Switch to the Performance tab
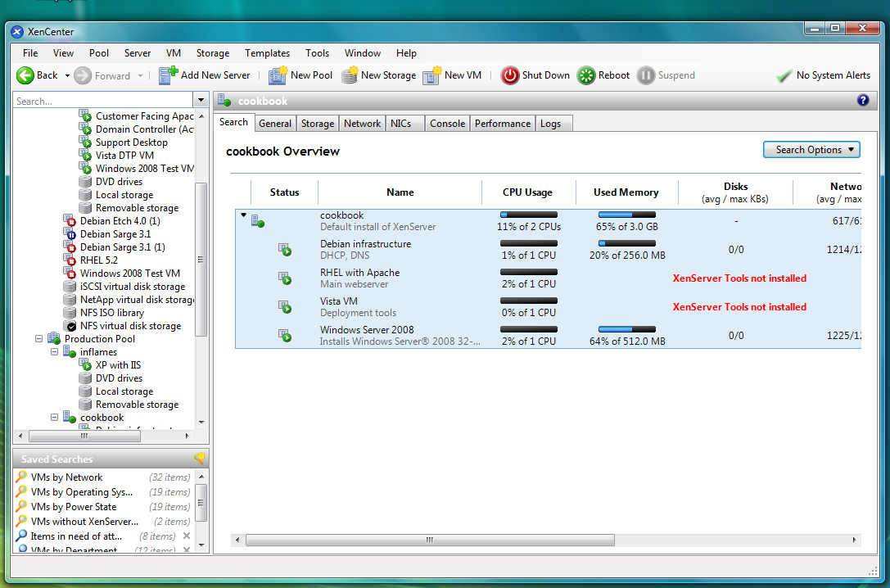Image resolution: width=890 pixels, height=588 pixels. (x=503, y=123)
